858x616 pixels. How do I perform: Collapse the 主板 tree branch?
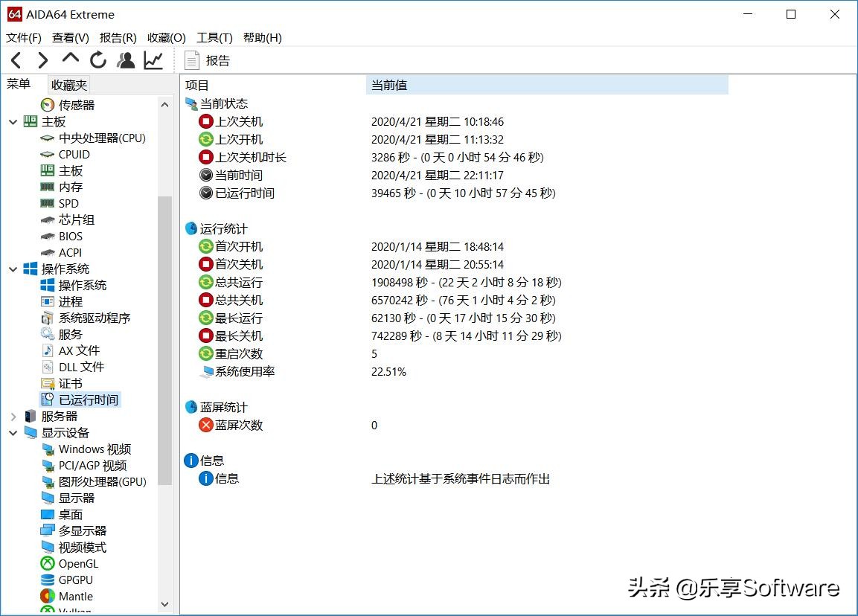pyautogui.click(x=12, y=121)
